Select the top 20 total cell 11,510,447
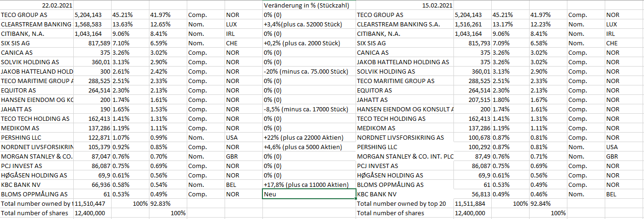 pos(92,203)
